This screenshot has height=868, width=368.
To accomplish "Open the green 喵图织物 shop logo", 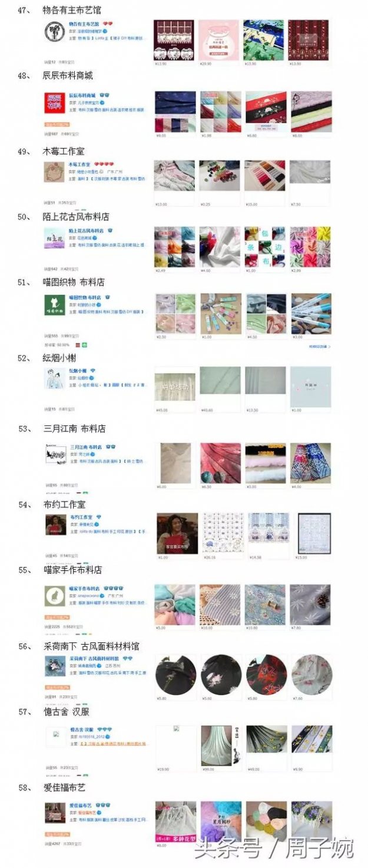I will tap(55, 305).
